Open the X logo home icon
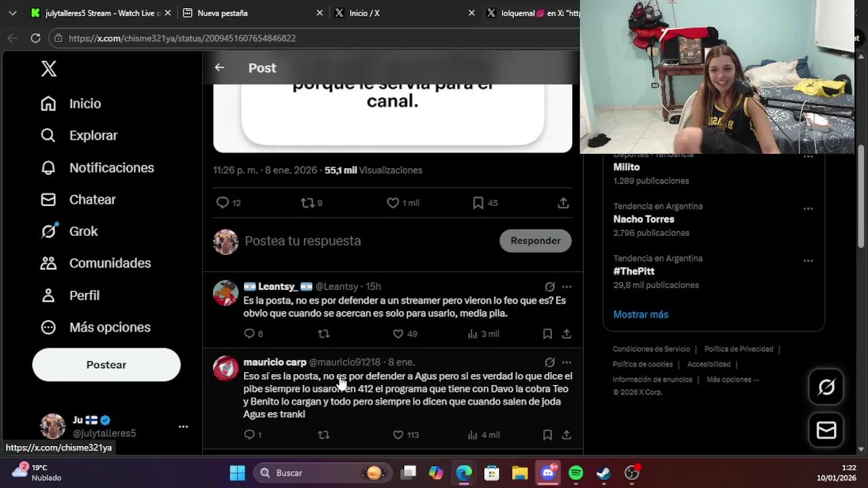868x488 pixels. (x=49, y=68)
